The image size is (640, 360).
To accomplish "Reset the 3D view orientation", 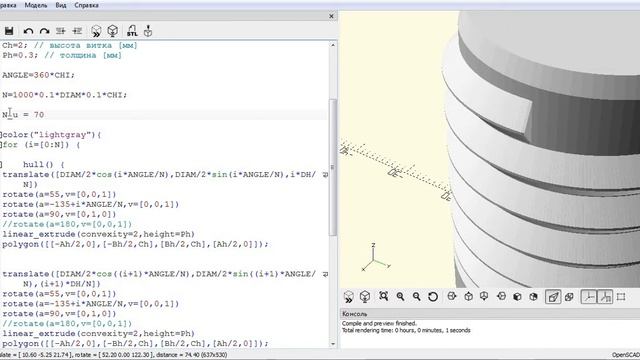I will pyautogui.click(x=433, y=297).
